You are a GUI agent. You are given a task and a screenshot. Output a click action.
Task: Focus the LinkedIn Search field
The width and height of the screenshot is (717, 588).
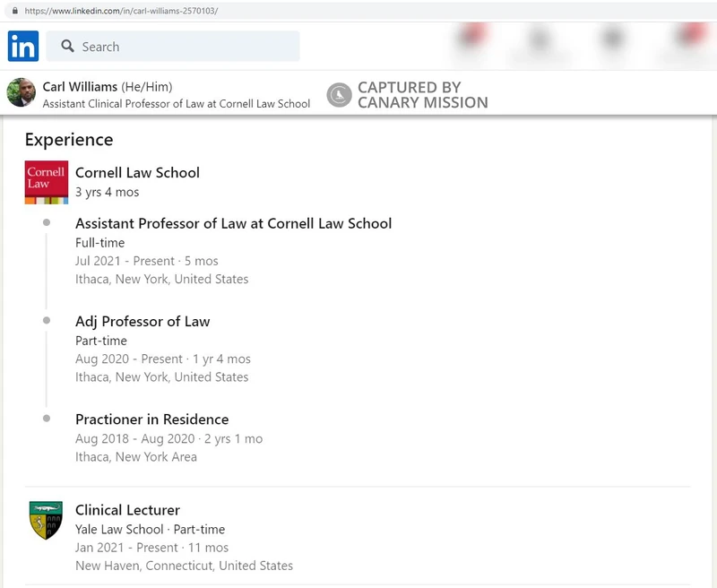(173, 47)
